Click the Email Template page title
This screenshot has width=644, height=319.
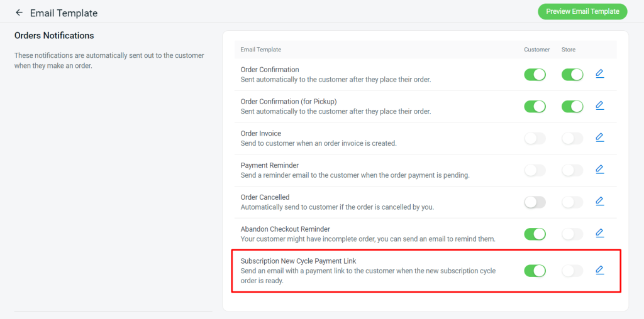tap(64, 13)
